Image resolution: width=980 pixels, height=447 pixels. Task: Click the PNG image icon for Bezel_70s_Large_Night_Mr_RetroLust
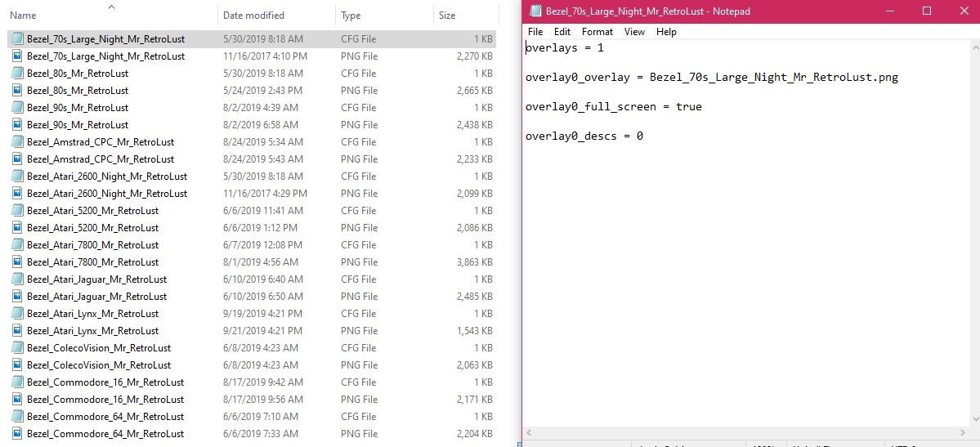(17, 56)
